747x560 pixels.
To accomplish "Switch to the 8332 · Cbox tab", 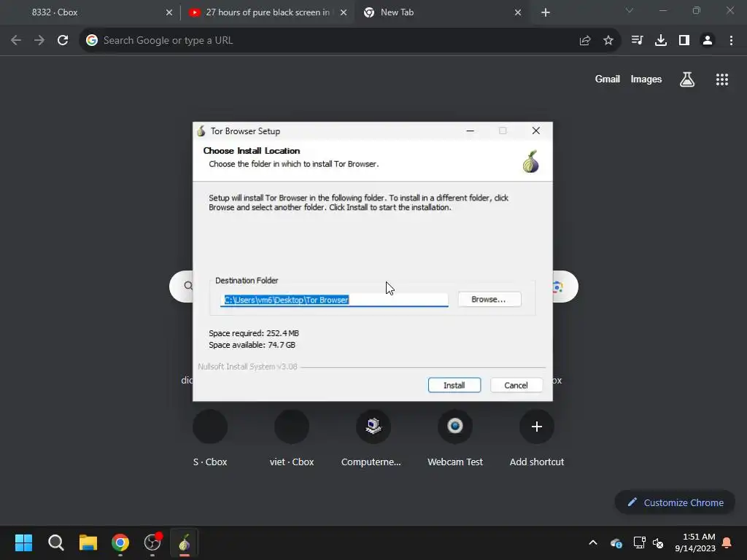I will [90, 12].
